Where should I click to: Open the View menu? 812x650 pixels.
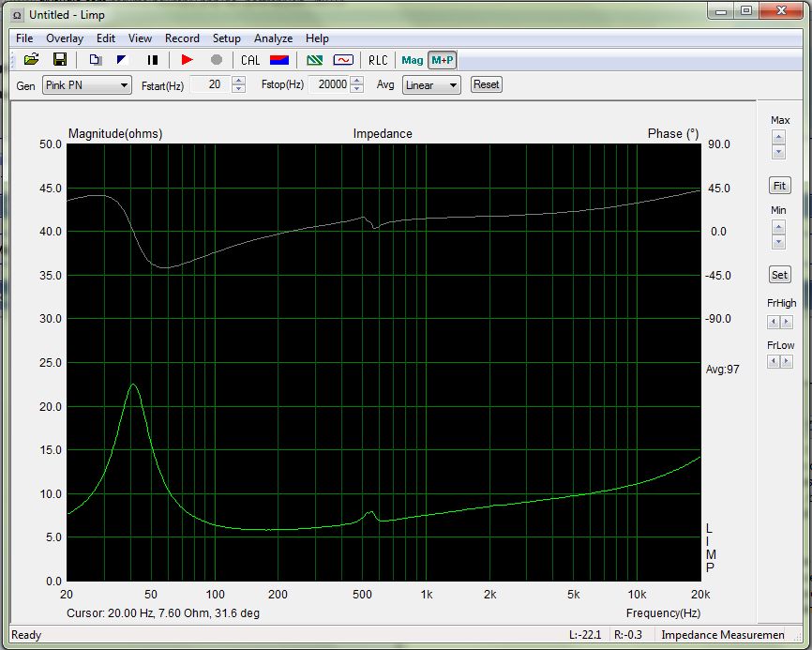coord(140,38)
